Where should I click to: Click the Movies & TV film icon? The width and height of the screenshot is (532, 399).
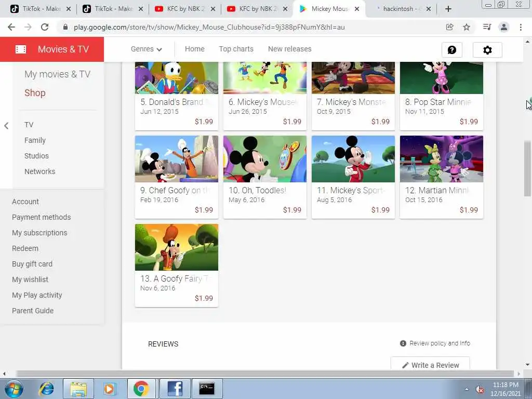[x=21, y=49]
